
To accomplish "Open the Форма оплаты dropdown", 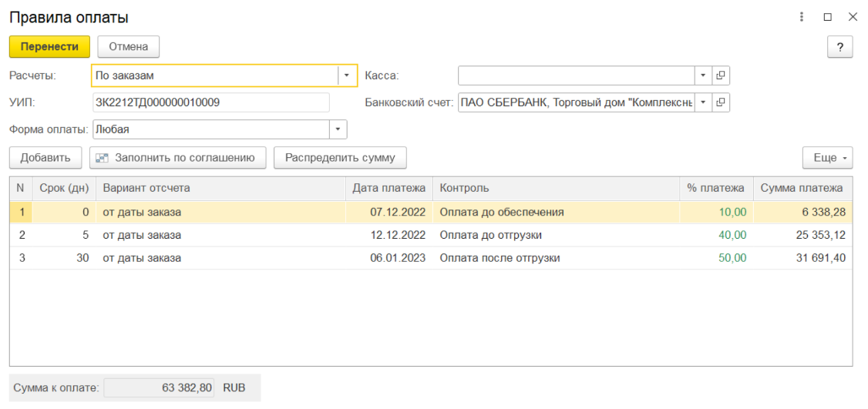I will 338,129.
